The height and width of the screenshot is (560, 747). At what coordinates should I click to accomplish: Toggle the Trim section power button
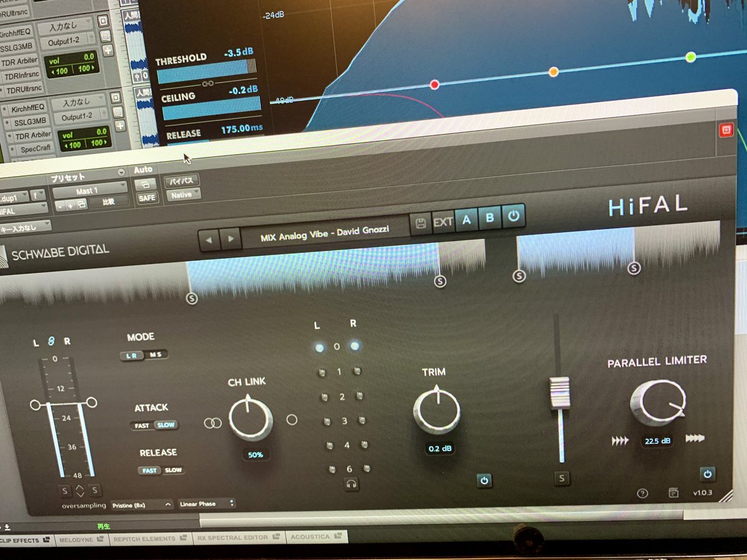coord(484,480)
